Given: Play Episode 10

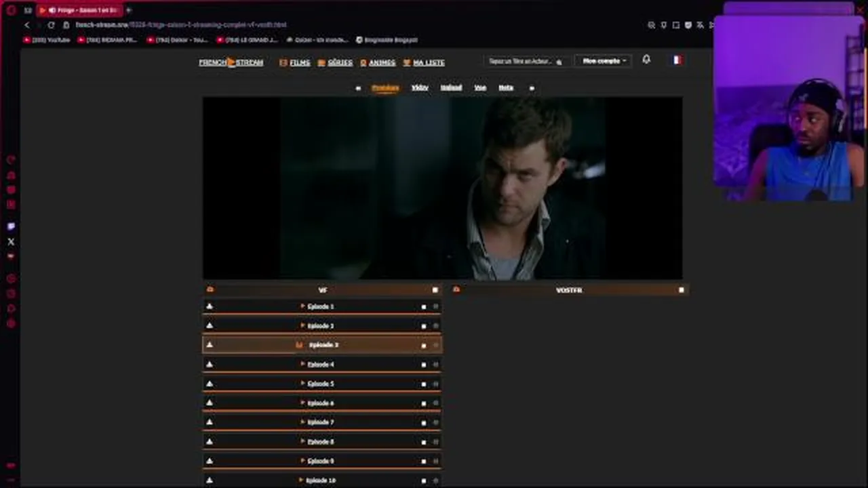Looking at the screenshot, I should tap(322, 480).
